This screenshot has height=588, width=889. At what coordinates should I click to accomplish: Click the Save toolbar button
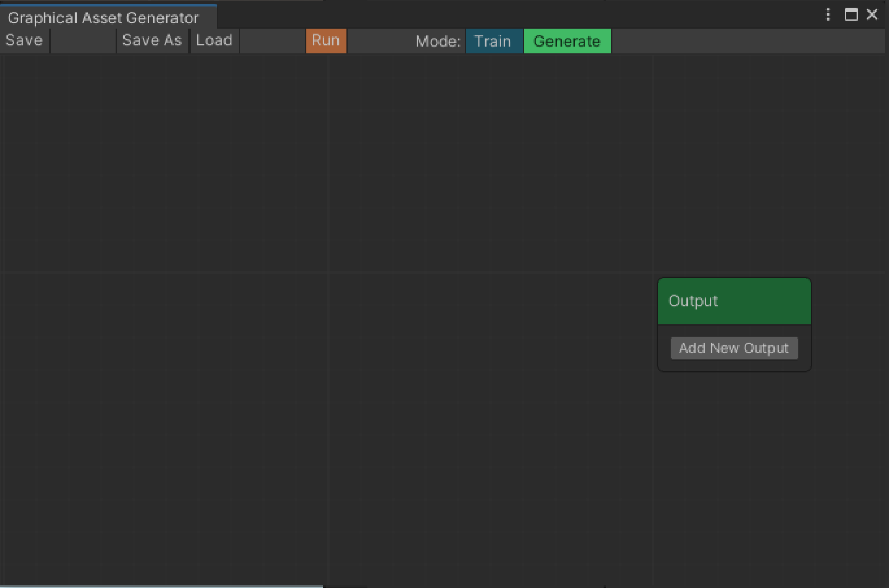pyautogui.click(x=24, y=41)
